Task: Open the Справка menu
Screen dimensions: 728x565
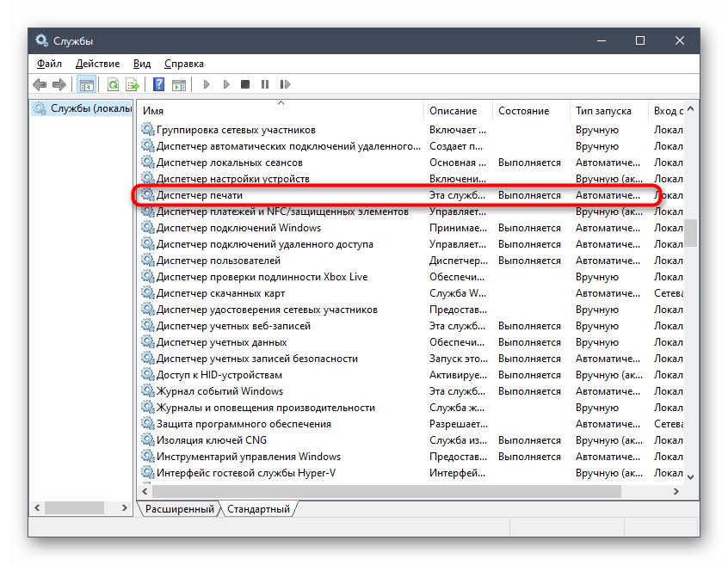Action: [x=184, y=64]
